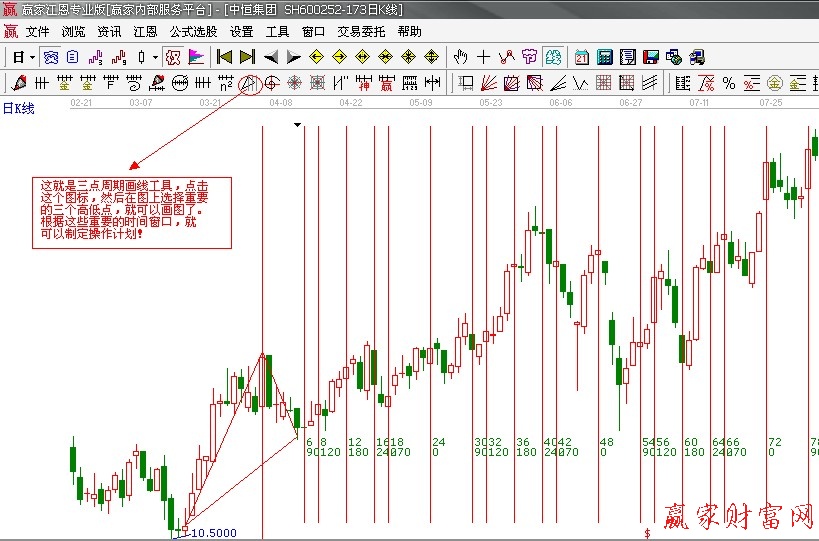Open the 交易委托 menu
The height and width of the screenshot is (541, 819).
[361, 31]
